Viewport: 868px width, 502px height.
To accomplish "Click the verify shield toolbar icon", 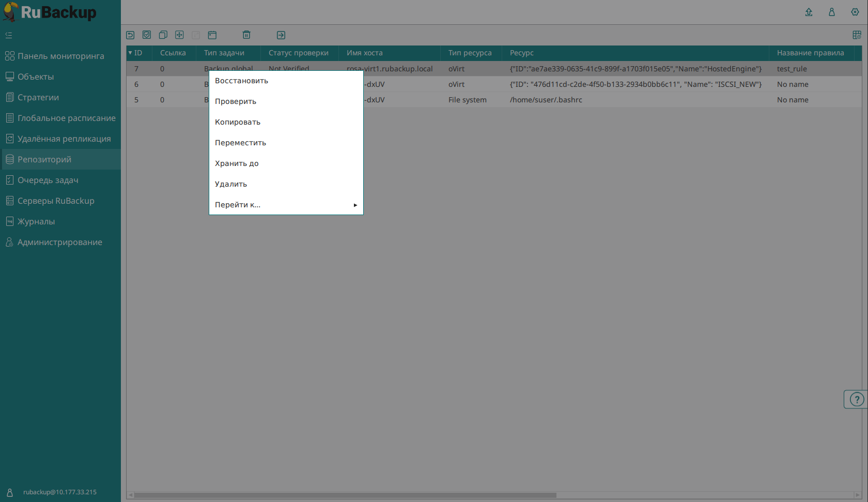I will click(147, 35).
